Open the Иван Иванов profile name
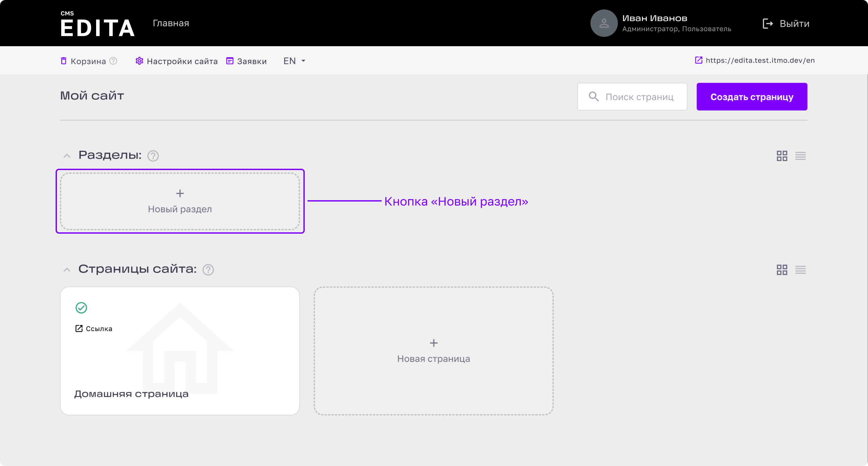This screenshot has width=868, height=466. pos(654,18)
